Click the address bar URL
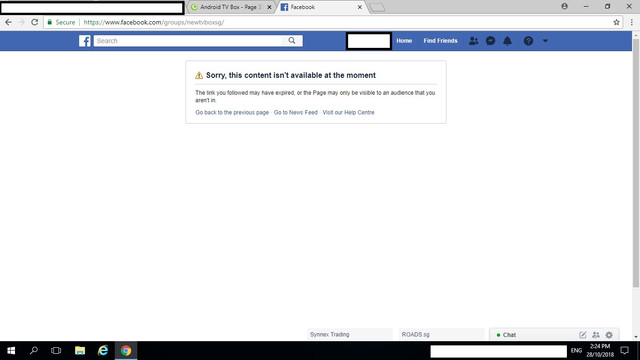This screenshot has height=360, width=640. [x=153, y=22]
